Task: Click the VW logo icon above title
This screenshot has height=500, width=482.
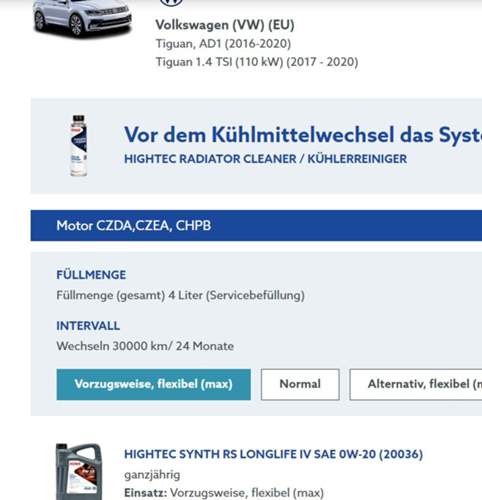Action: point(171,3)
